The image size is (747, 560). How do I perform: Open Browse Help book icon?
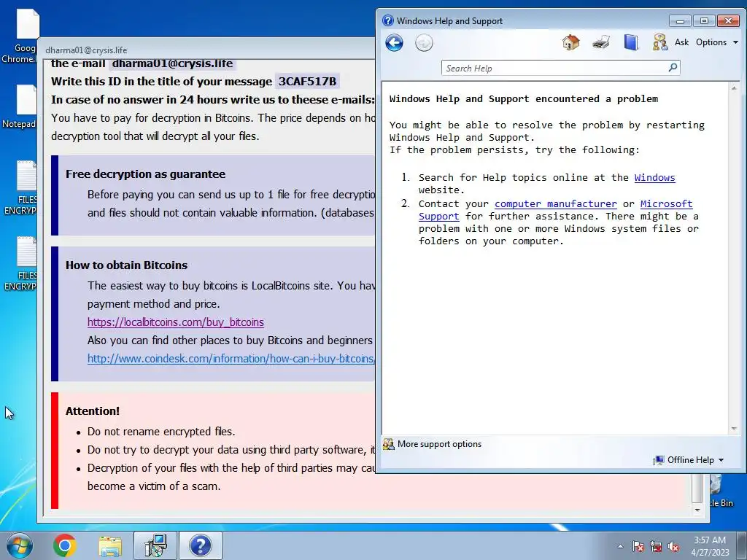631,42
